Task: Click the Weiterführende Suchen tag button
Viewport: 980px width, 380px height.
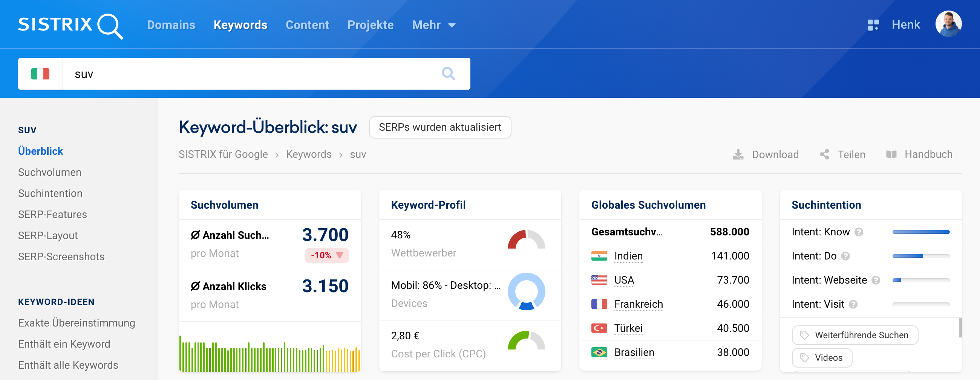Action: (855, 335)
